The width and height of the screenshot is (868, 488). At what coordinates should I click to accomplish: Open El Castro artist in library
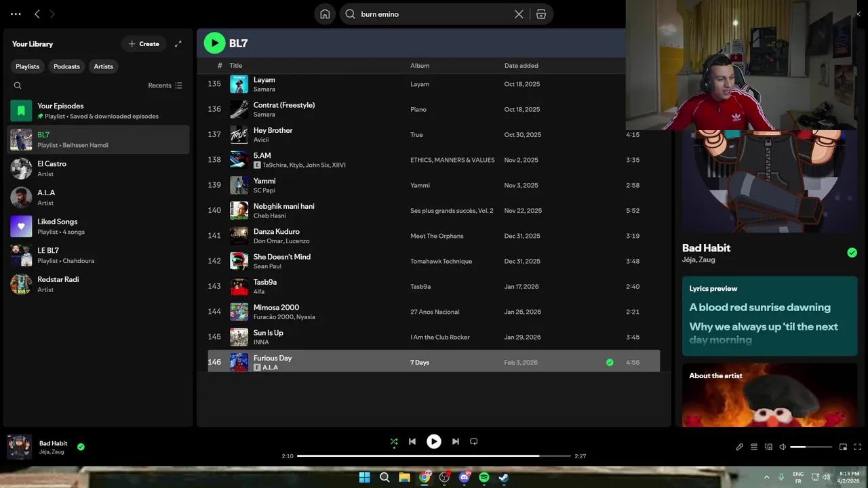[x=98, y=169]
